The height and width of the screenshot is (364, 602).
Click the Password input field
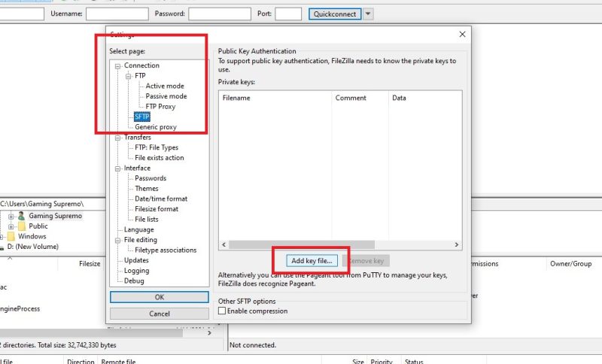click(219, 14)
